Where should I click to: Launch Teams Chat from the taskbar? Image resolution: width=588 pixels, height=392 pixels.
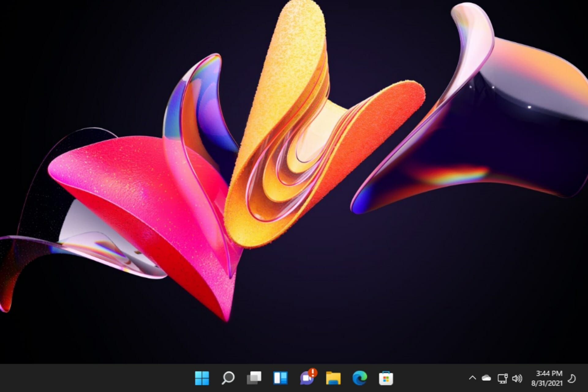tap(306, 379)
